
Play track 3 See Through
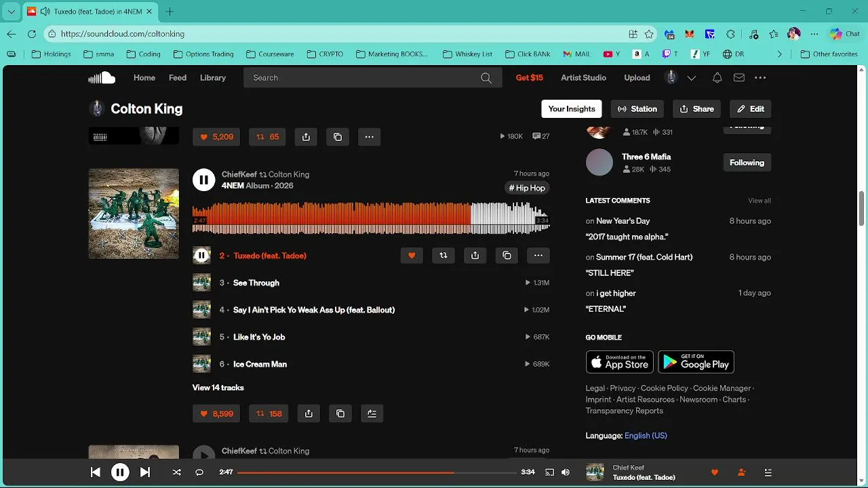click(x=256, y=283)
